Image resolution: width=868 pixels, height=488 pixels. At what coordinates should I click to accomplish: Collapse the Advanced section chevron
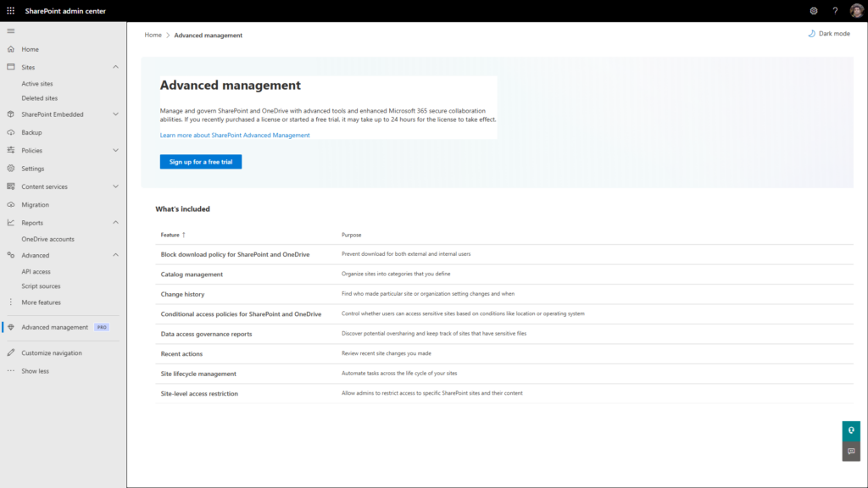pos(115,255)
